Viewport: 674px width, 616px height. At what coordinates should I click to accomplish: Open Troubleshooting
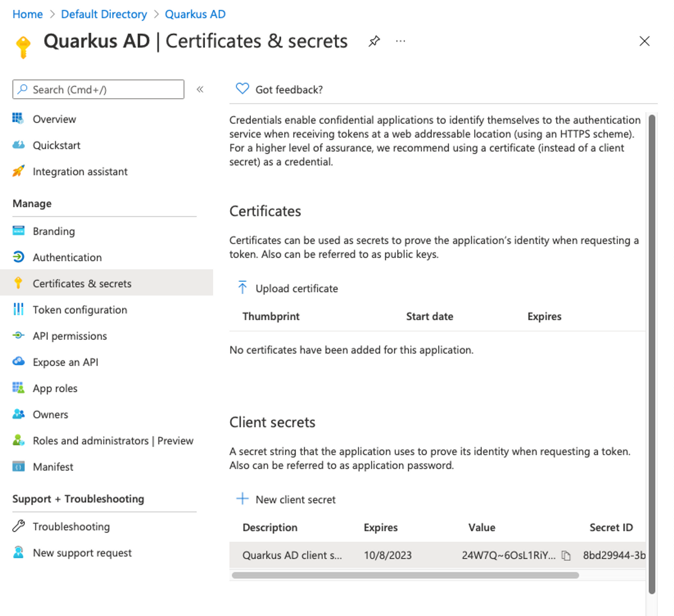coord(71,527)
